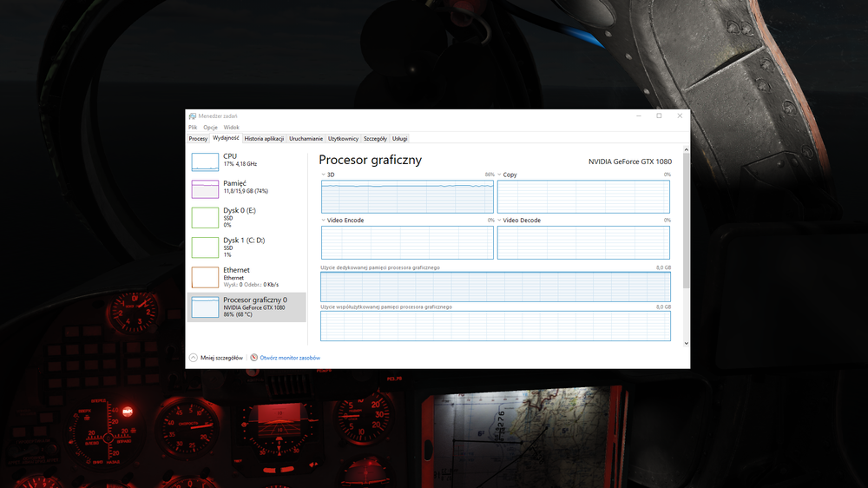
Task: Open the Plik menu
Action: pyautogui.click(x=193, y=128)
